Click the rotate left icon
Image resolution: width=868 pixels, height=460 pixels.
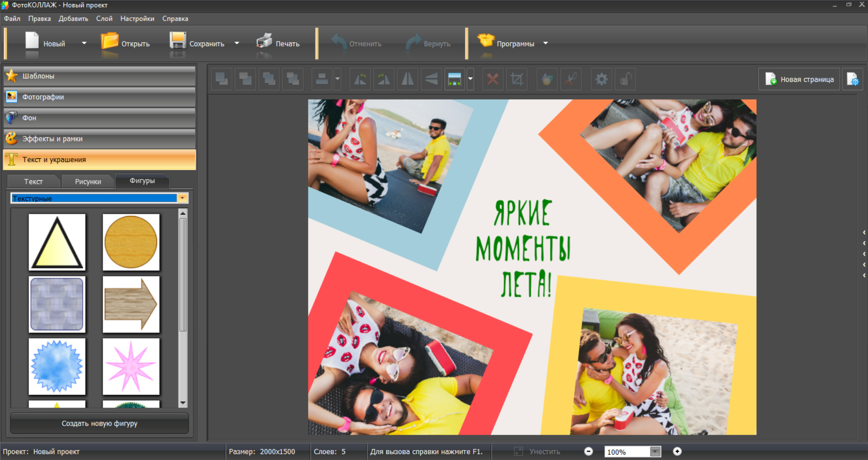360,80
